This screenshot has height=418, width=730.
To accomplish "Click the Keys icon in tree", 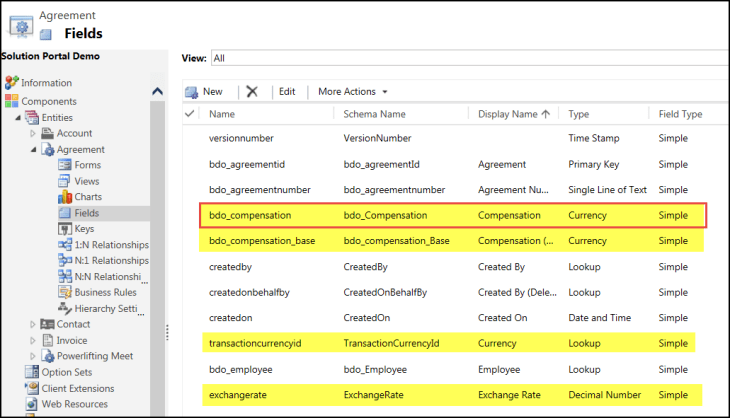I will (65, 229).
